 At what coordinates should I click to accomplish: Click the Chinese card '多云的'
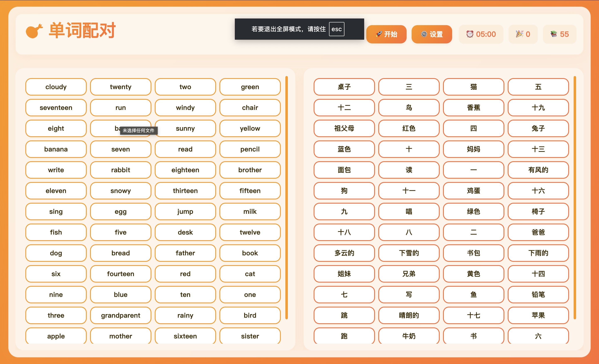[x=344, y=253]
